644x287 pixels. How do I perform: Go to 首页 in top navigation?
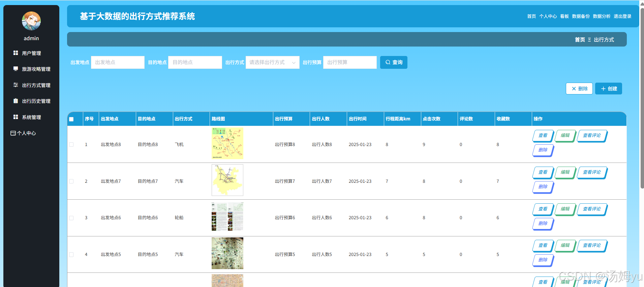531,16
